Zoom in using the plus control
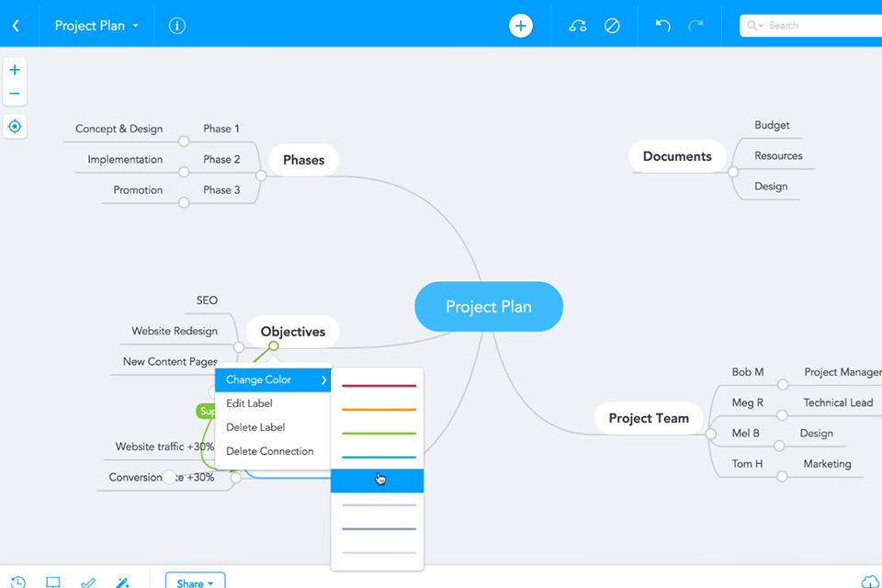The image size is (882, 588). (x=15, y=70)
